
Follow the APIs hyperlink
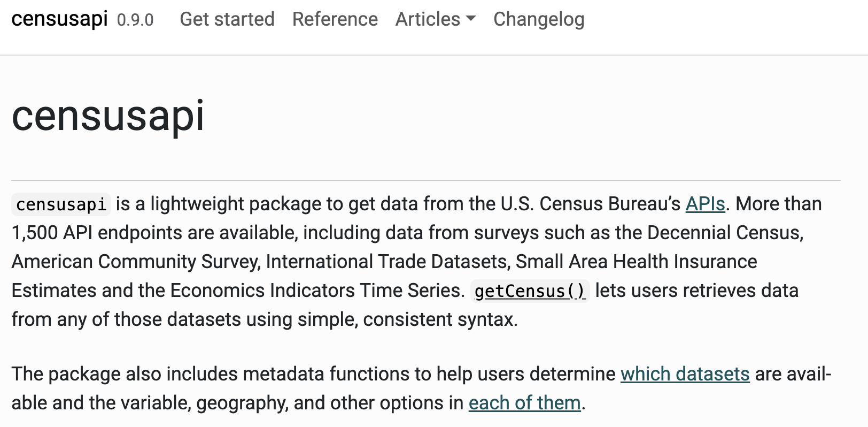click(705, 204)
